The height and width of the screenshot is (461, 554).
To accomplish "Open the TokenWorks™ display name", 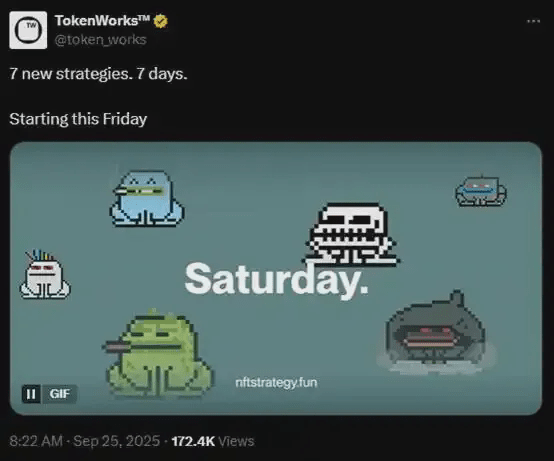I will 102,20.
